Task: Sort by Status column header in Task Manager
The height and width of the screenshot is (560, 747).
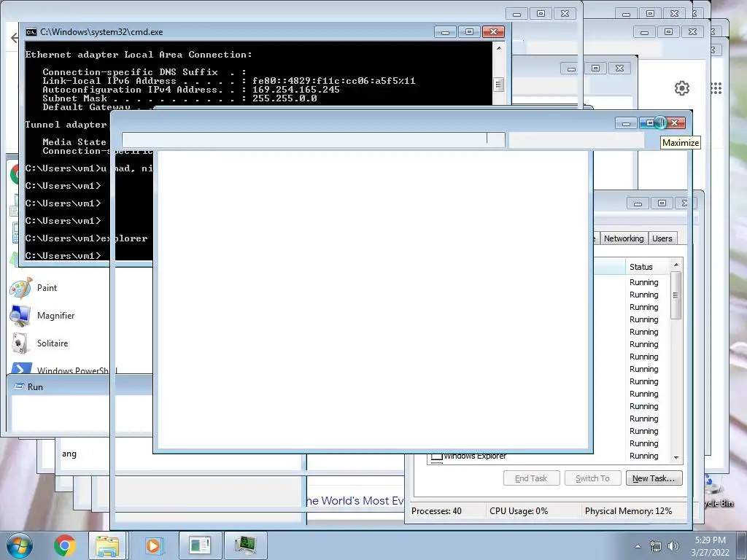Action: [x=647, y=267]
